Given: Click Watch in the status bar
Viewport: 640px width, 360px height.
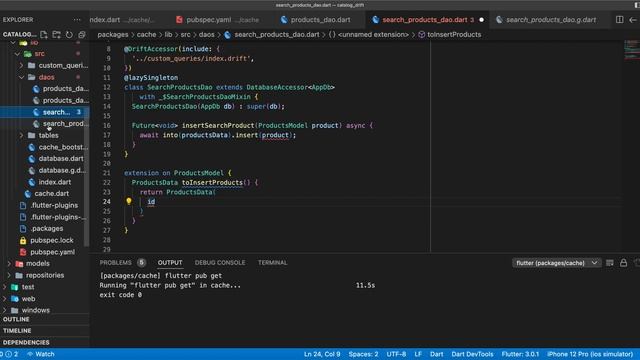Looking at the screenshot, I should 41,354.
